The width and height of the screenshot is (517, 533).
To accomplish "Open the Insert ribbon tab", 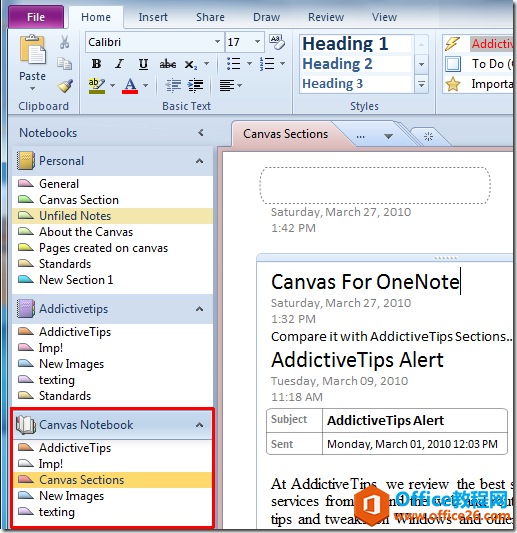I will tap(153, 17).
